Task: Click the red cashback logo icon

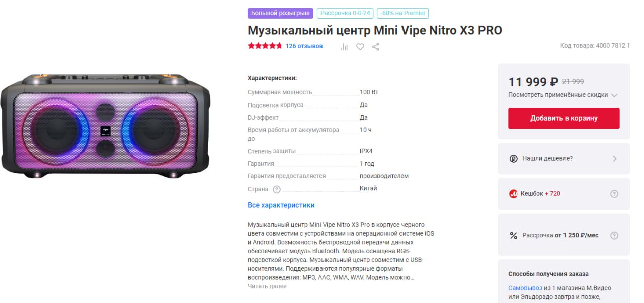Action: (x=513, y=194)
